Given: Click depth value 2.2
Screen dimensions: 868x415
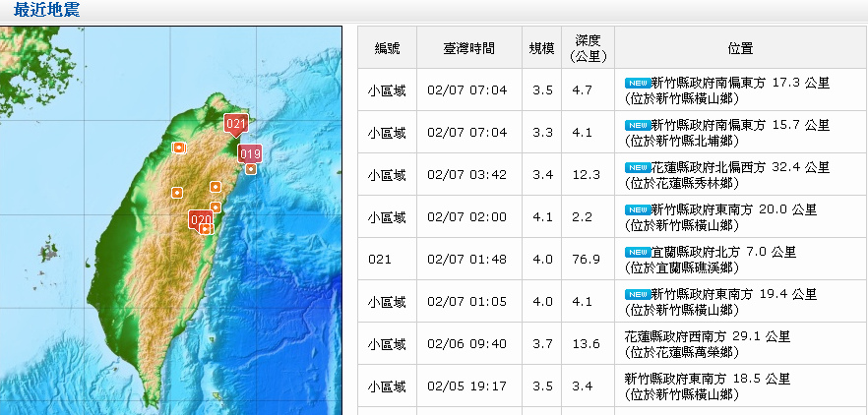Looking at the screenshot, I should [583, 217].
